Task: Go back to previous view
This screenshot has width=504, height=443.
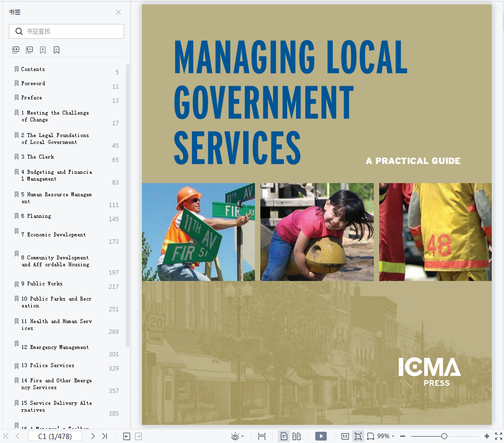Action: (127, 436)
